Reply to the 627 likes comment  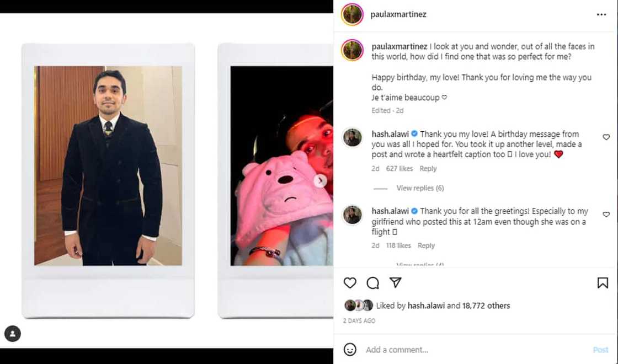tap(428, 169)
